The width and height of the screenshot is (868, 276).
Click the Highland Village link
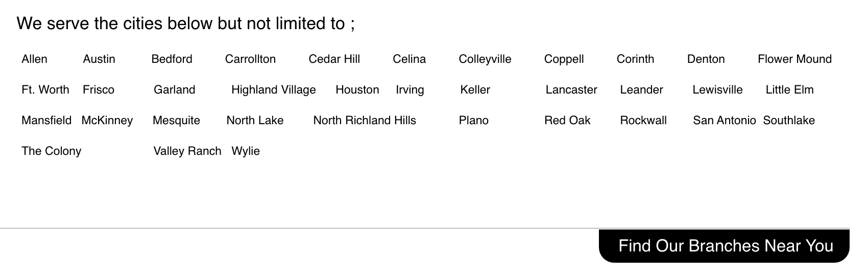[273, 90]
